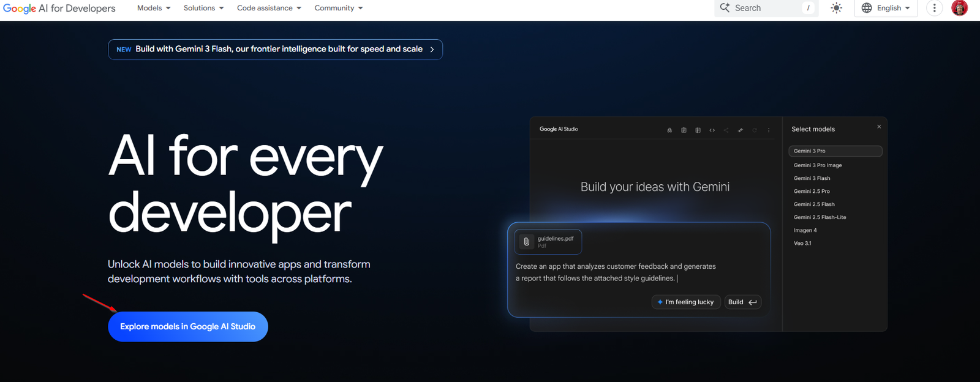
Task: Click the vertical dots in AI Studio preview
Action: (769, 130)
